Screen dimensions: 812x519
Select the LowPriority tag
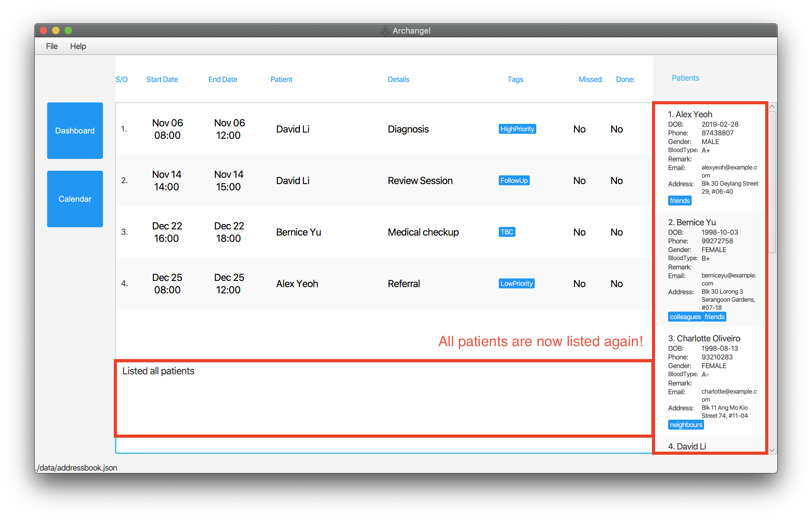pos(516,284)
